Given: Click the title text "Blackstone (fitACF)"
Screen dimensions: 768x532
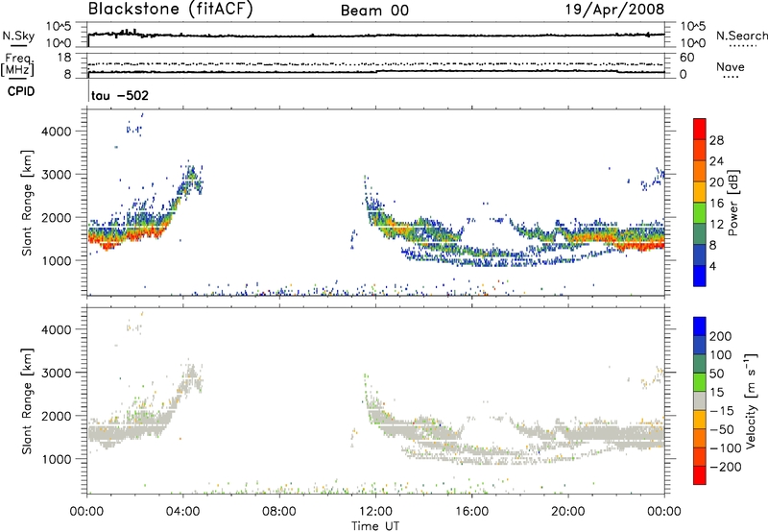Looking at the screenshot, I should [171, 9].
